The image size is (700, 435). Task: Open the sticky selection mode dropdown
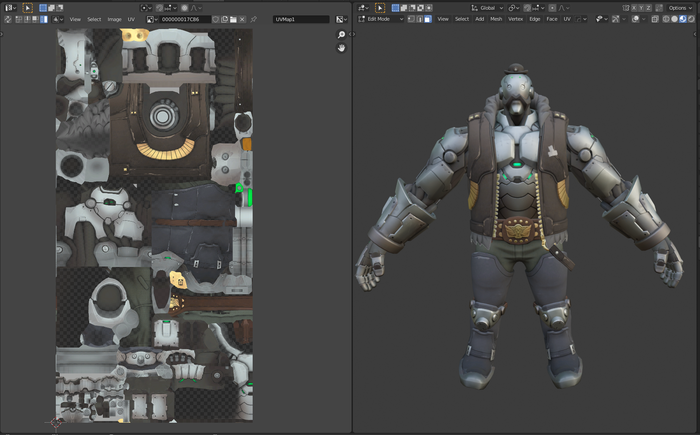pyautogui.click(x=58, y=19)
